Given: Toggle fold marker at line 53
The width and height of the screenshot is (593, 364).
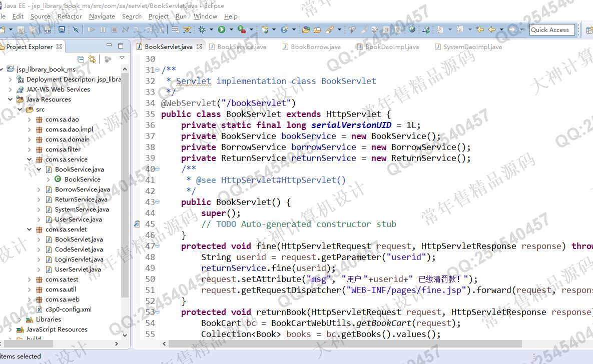Looking at the screenshot, I should tap(157, 312).
